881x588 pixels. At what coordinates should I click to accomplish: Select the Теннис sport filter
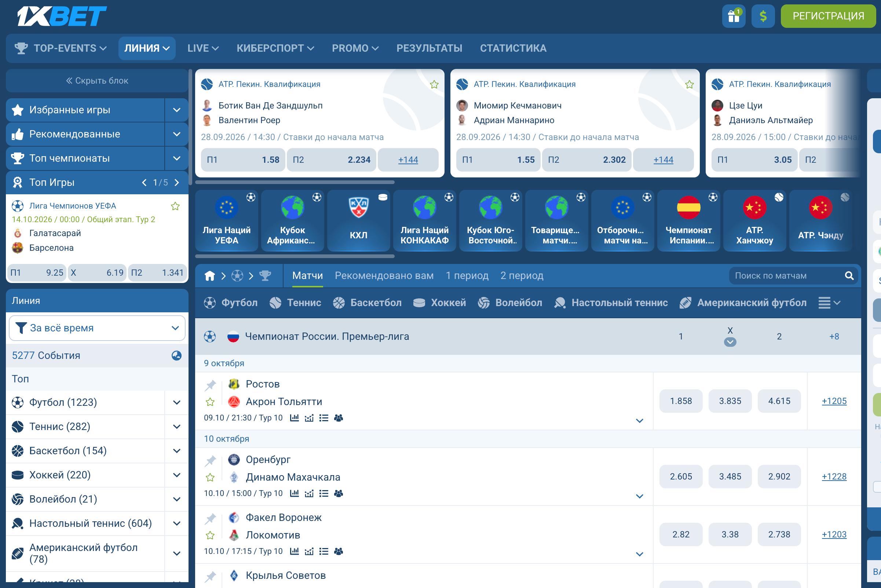coord(295,303)
